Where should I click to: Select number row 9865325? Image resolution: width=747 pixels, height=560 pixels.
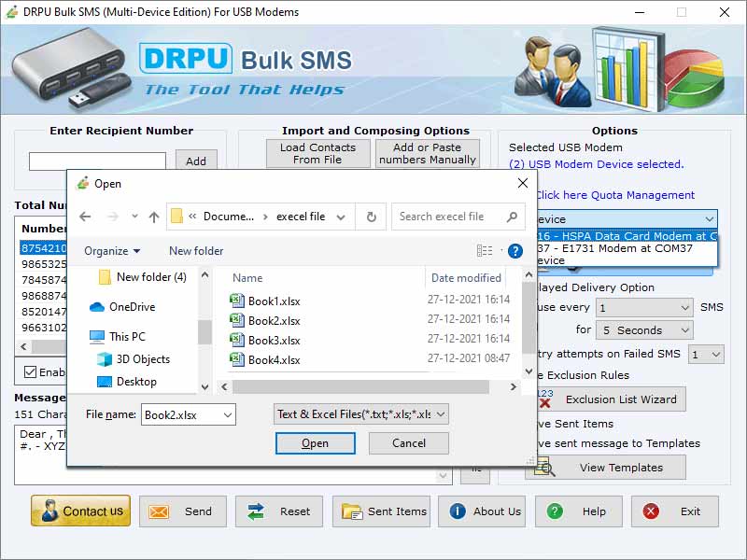click(x=43, y=264)
